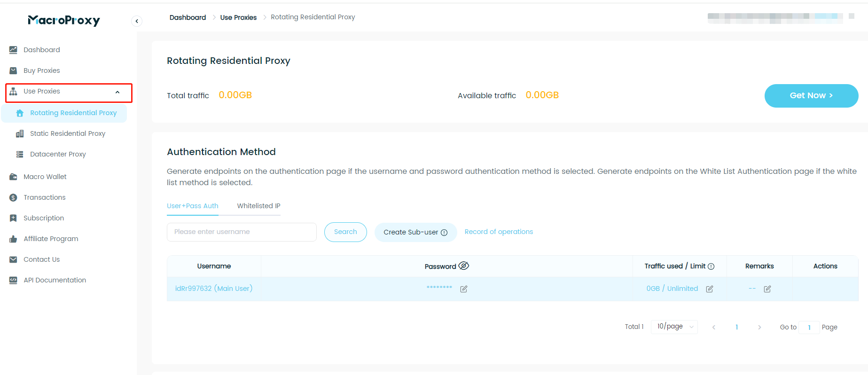Click the API Documentation code icon
The image size is (868, 375).
pyautogui.click(x=13, y=280)
